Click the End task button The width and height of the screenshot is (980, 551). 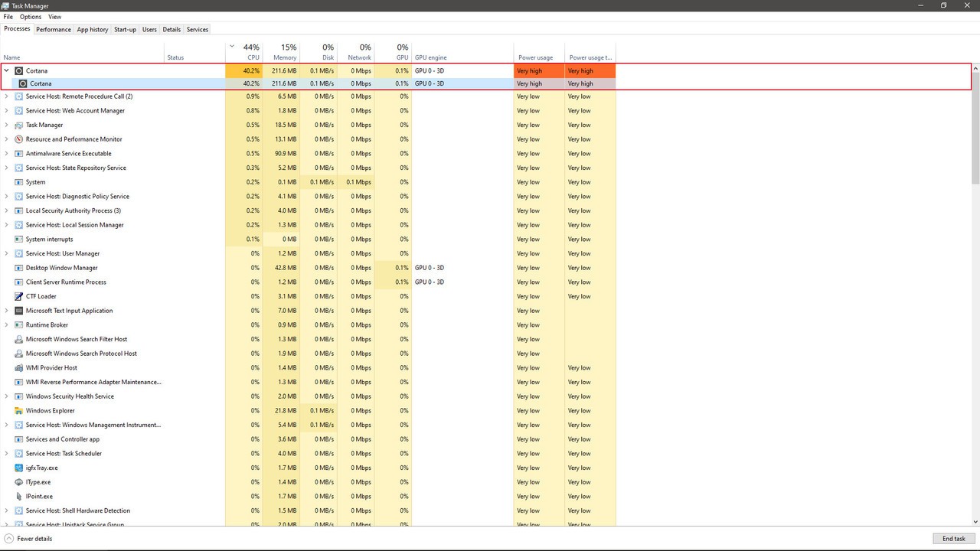pos(953,539)
